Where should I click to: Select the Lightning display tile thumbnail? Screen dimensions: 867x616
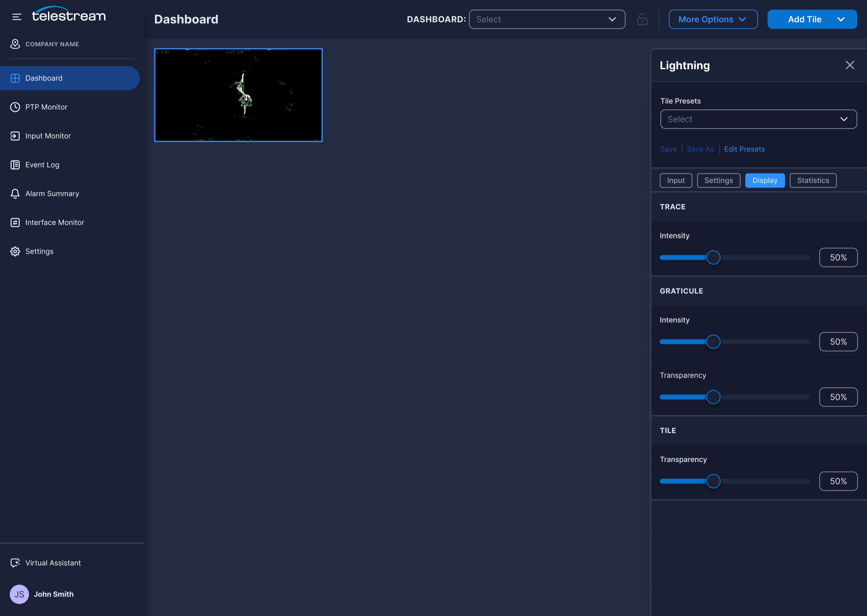(x=238, y=95)
